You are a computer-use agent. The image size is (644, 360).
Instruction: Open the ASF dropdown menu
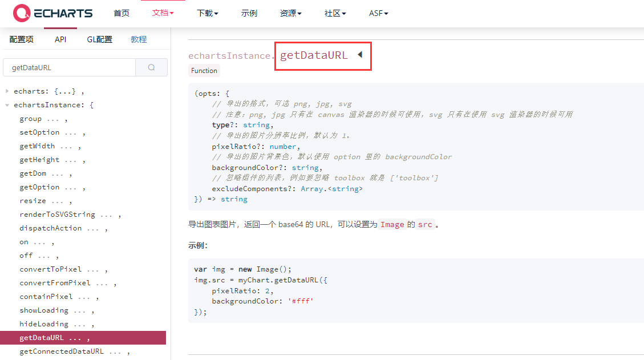(378, 13)
